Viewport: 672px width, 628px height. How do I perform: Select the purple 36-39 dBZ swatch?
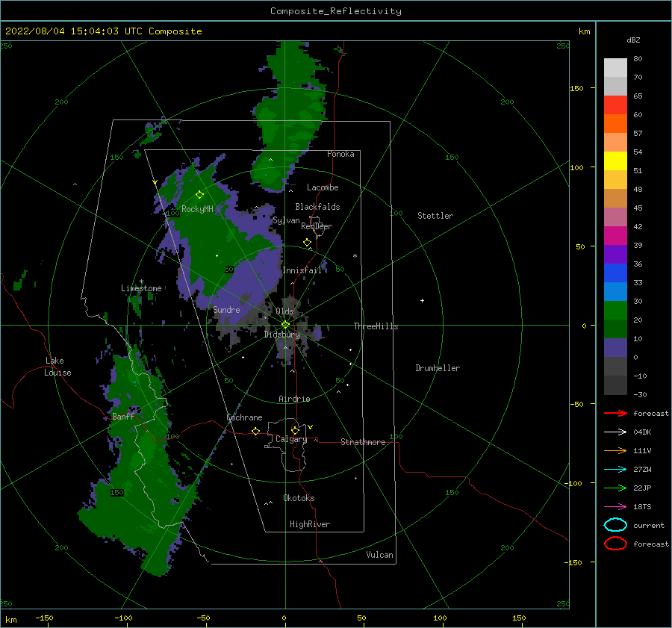point(615,255)
